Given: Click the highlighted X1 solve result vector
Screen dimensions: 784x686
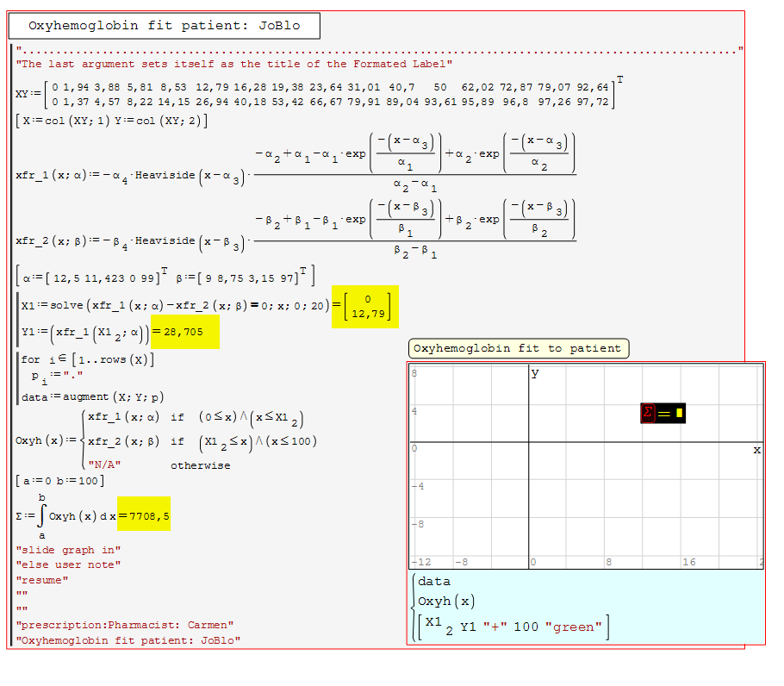Looking at the screenshot, I should click(365, 307).
